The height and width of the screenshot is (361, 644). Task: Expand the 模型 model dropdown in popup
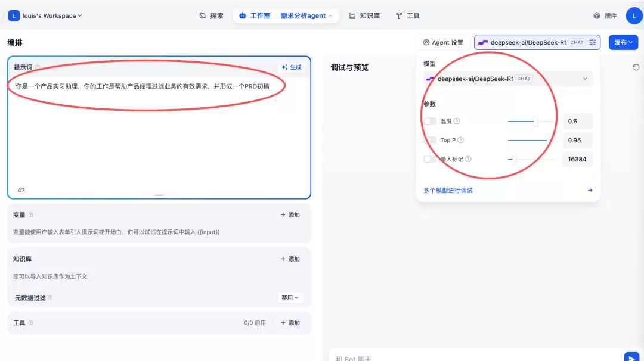[x=508, y=79]
